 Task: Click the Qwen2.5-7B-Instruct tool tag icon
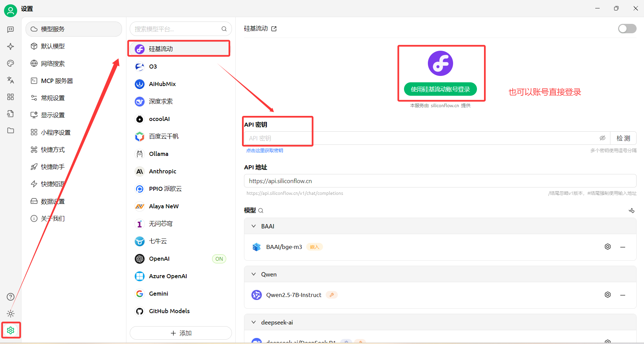click(332, 295)
